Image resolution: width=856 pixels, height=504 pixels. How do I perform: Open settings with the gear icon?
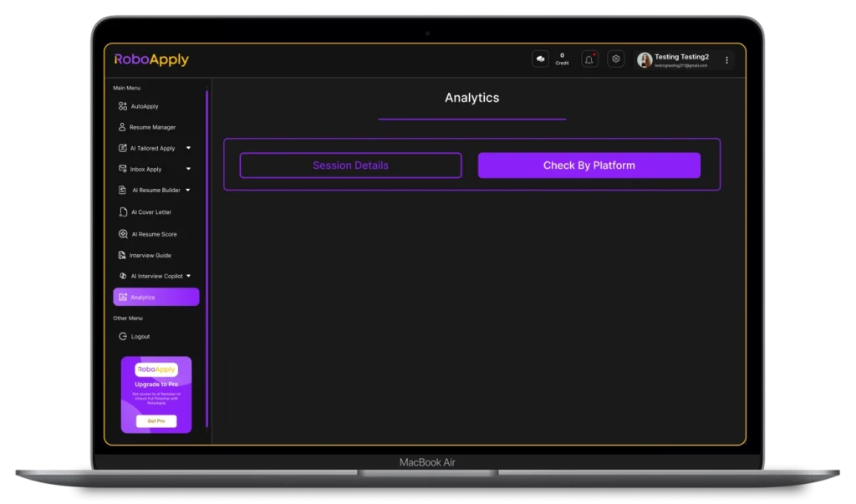[x=616, y=59]
